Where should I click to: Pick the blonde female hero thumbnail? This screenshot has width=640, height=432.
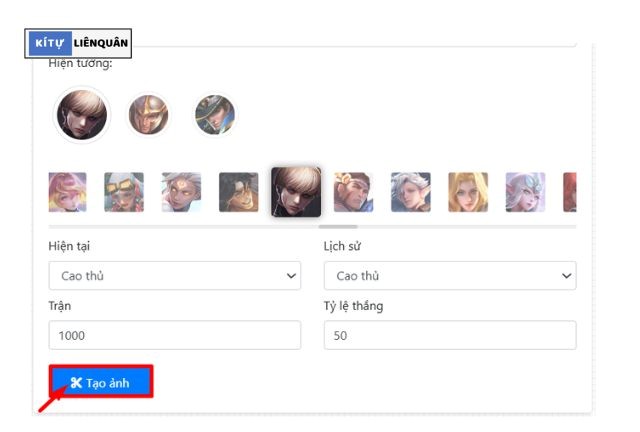pyautogui.click(x=468, y=192)
